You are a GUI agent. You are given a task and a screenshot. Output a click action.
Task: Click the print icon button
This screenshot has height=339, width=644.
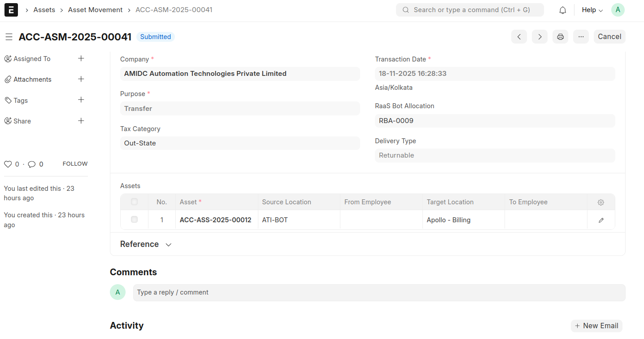click(560, 37)
